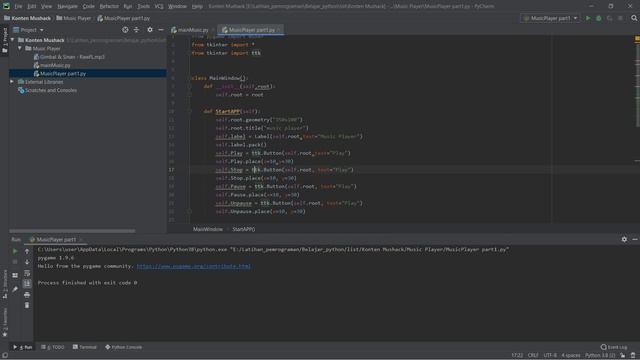Open the Tools menu
This screenshot has width=640, height=360.
click(x=143, y=6)
